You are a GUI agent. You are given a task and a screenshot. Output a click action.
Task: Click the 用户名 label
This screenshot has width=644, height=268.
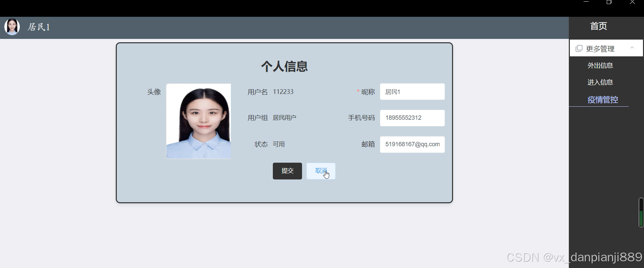258,92
